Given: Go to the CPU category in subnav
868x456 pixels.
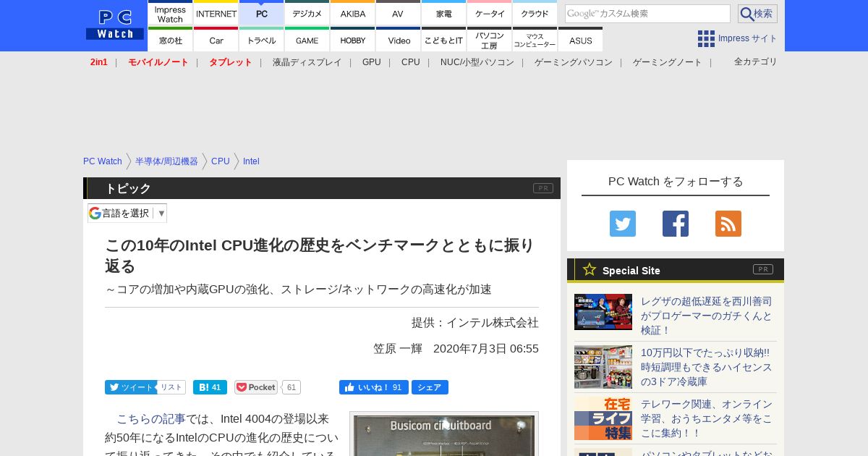Looking at the screenshot, I should click(411, 62).
